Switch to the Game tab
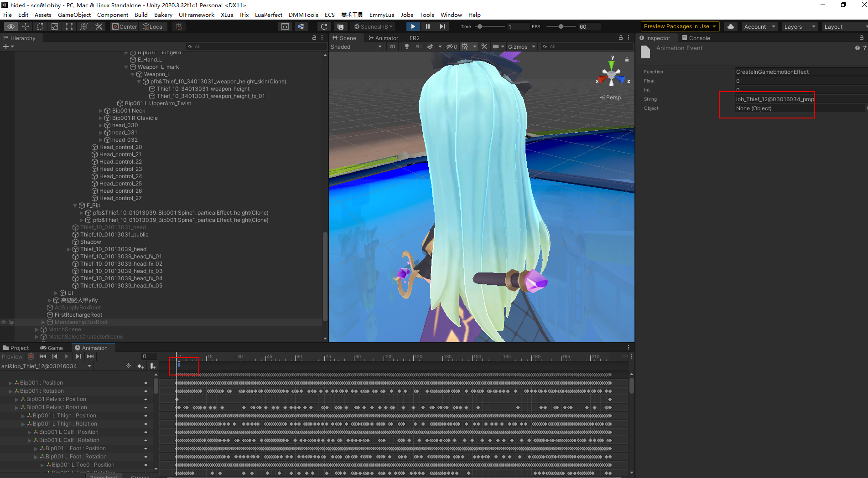 pyautogui.click(x=52, y=348)
